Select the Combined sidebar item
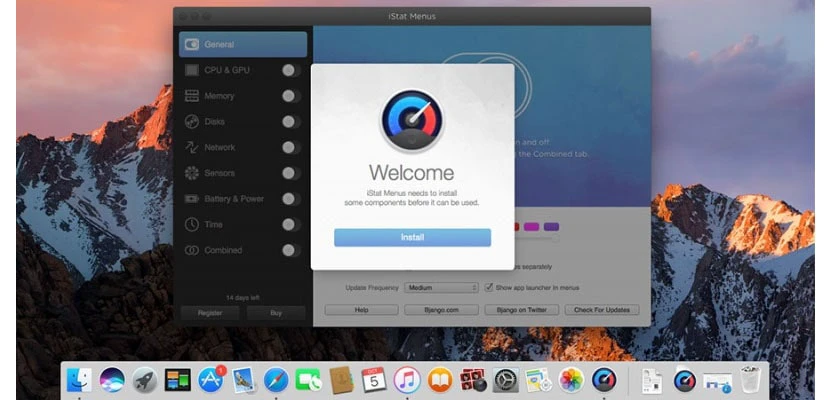 point(243,250)
